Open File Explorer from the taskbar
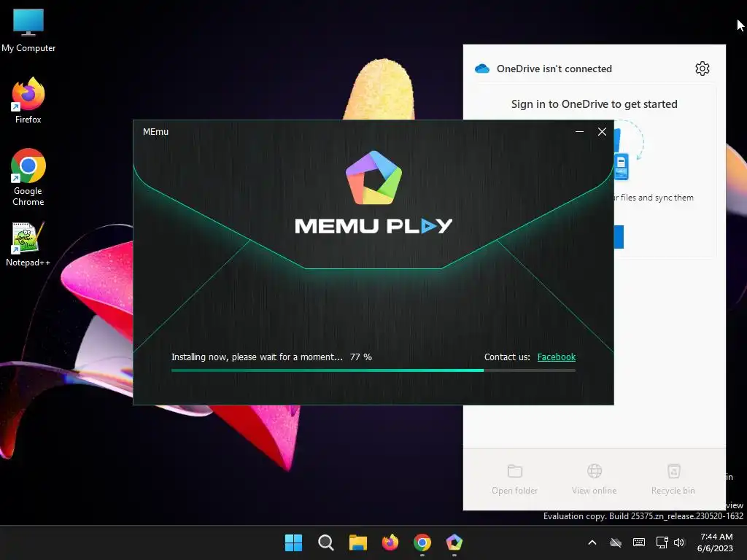Image resolution: width=747 pixels, height=560 pixels. (357, 542)
